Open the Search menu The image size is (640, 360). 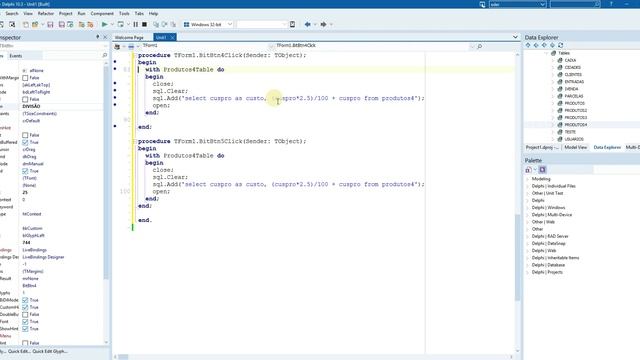[x=11, y=13]
